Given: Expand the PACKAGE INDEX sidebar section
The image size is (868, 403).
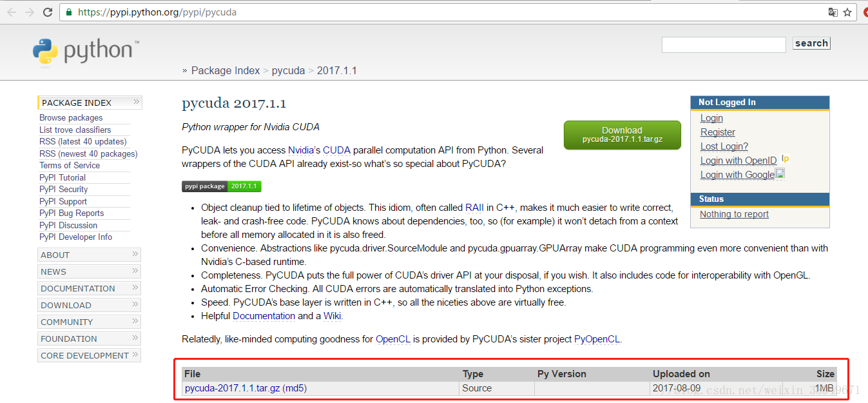Looking at the screenshot, I should (90, 103).
